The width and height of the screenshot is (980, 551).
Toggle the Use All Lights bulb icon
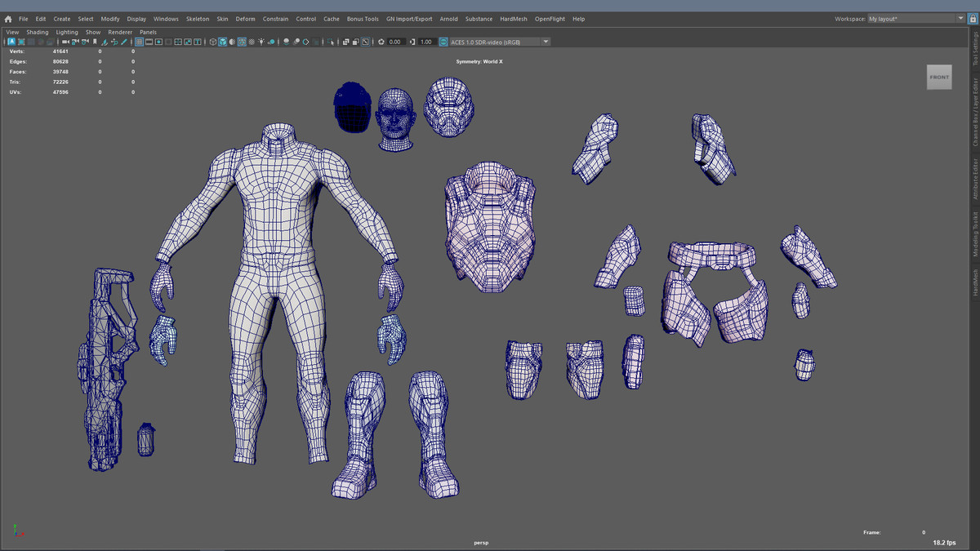click(x=261, y=42)
